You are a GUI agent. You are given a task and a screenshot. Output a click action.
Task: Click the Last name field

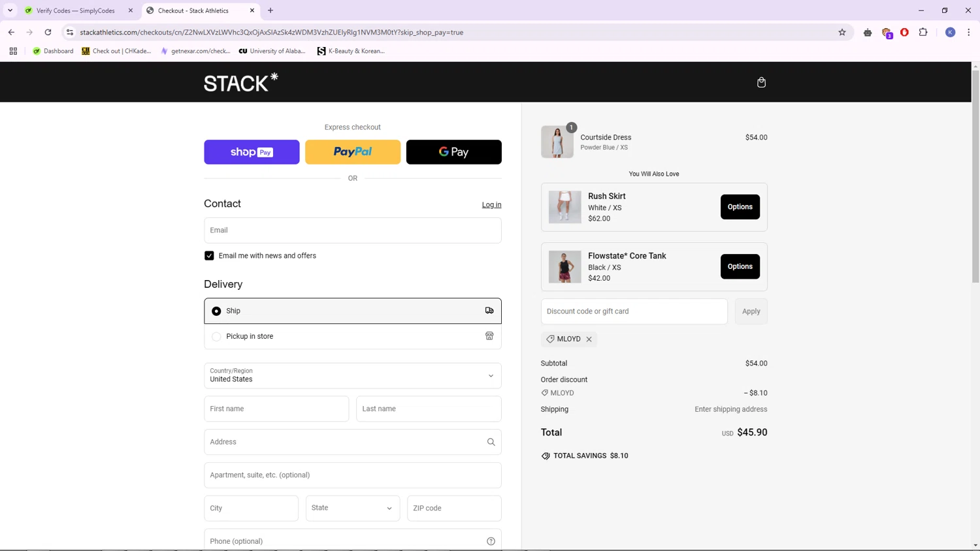[429, 409]
